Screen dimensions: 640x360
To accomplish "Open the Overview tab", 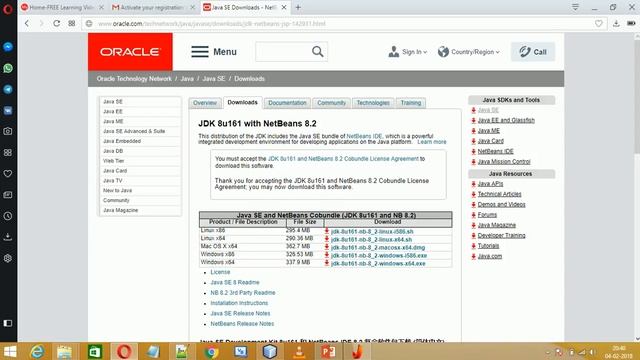I will [205, 103].
